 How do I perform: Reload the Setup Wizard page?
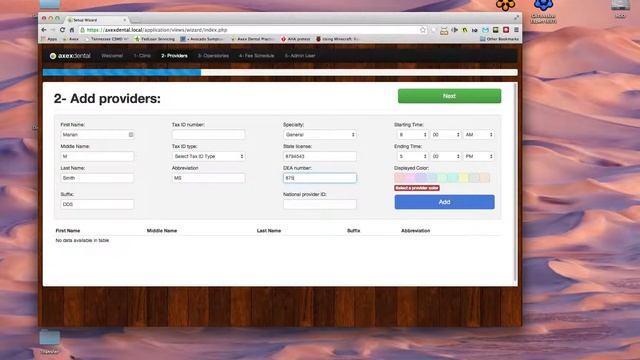[x=62, y=30]
